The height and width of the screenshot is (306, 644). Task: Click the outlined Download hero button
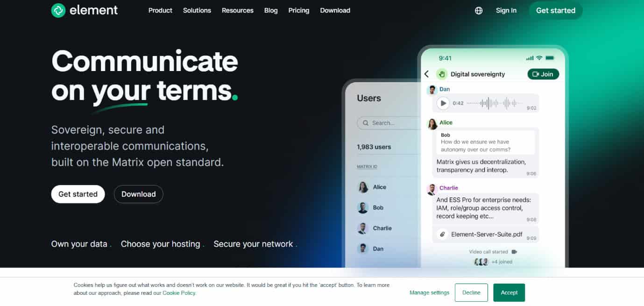click(x=139, y=194)
